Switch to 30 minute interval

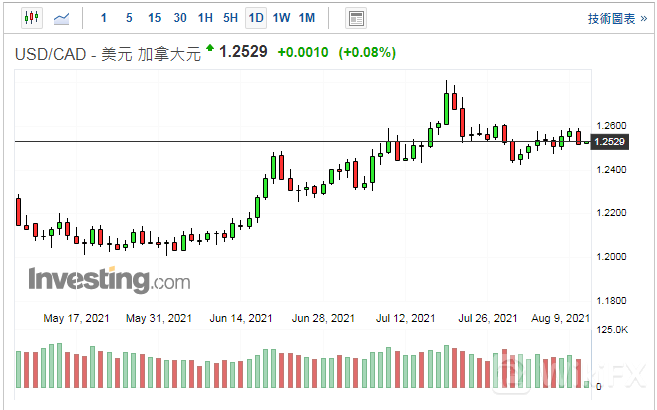tap(179, 18)
